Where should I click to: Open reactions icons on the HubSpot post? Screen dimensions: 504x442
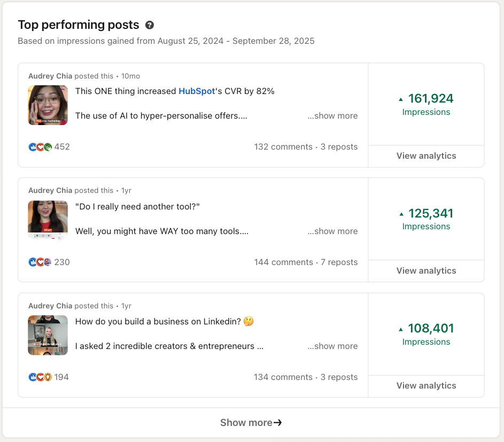coord(40,147)
